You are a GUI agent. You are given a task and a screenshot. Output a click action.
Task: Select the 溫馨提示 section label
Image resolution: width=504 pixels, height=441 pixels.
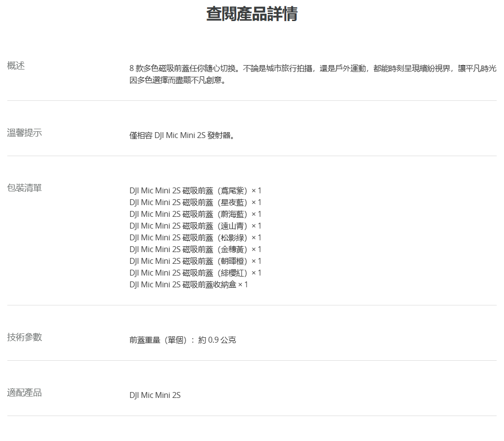(x=24, y=133)
